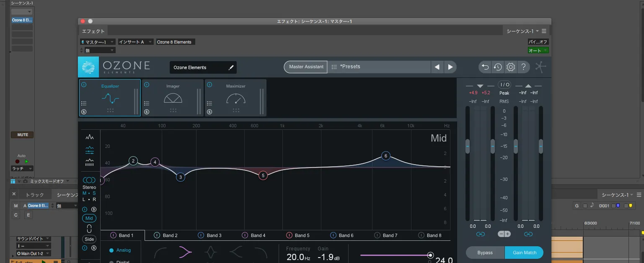Click Bypass button
The width and height of the screenshot is (644, 263).
click(485, 253)
